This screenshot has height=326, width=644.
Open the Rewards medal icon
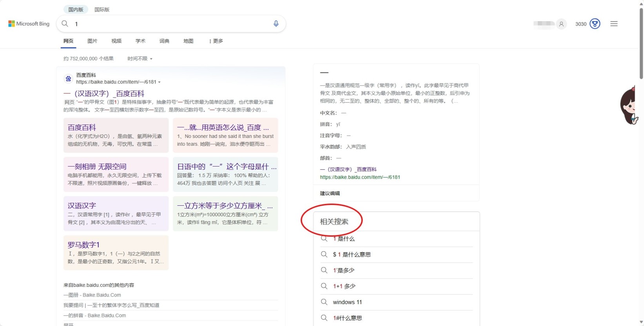(x=595, y=24)
